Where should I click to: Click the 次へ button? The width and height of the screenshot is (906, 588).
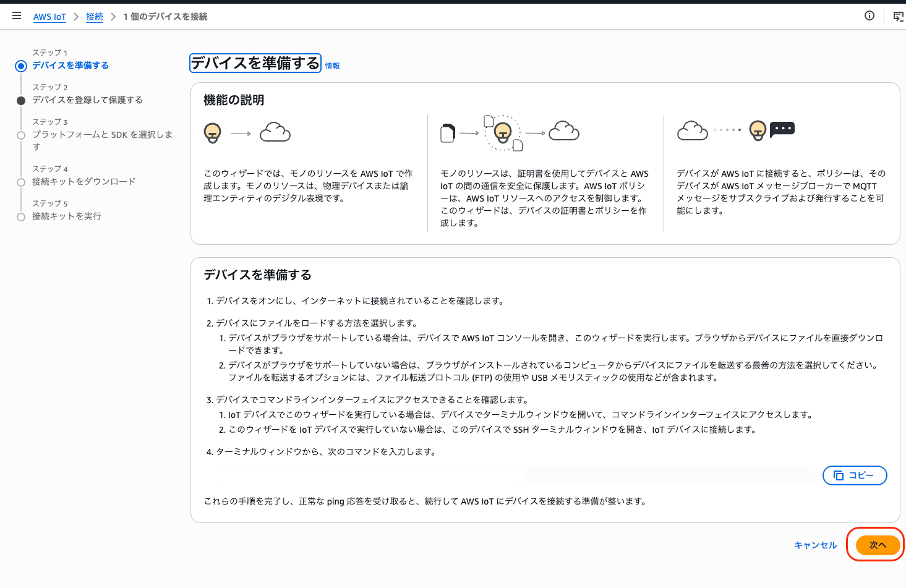(x=878, y=545)
